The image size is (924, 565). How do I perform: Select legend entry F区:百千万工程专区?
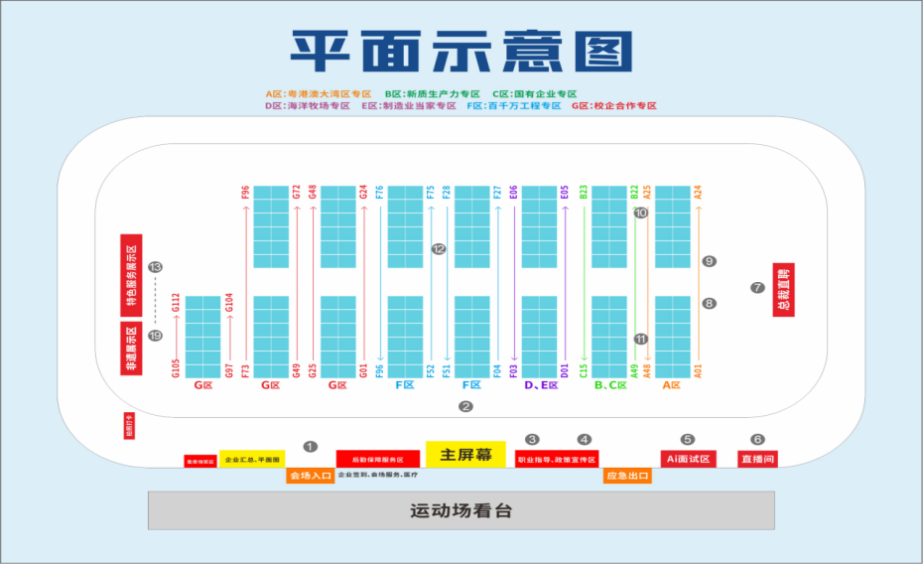click(x=514, y=105)
